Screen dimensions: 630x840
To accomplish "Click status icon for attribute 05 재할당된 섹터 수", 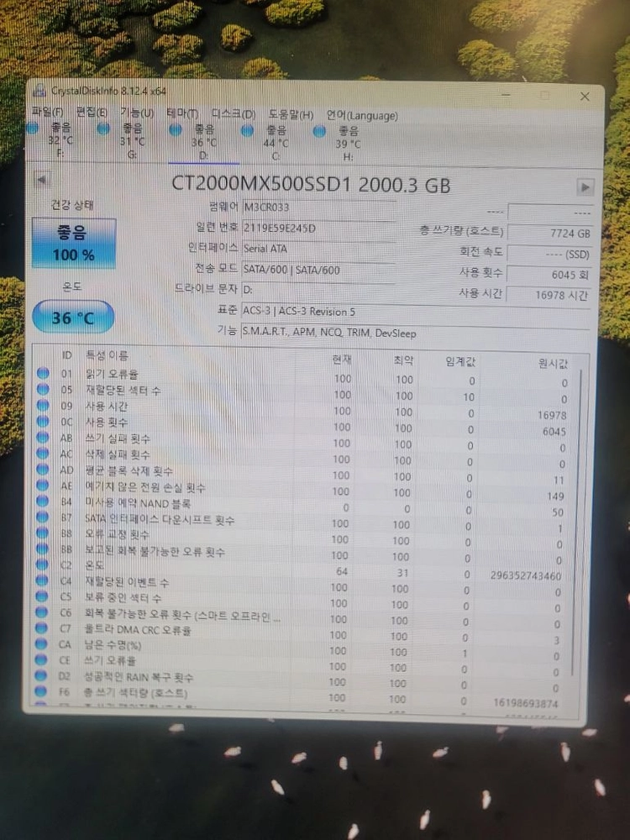I will pos(43,390).
